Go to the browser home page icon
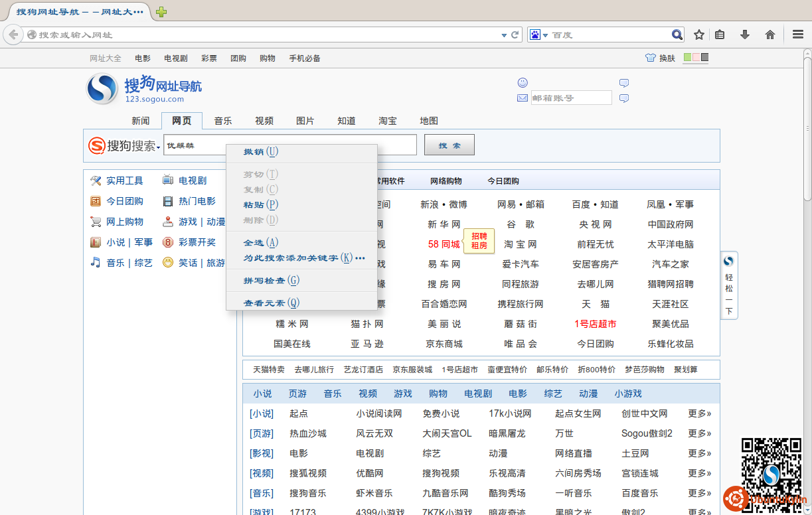Screen dimensions: 812x515 (x=770, y=35)
